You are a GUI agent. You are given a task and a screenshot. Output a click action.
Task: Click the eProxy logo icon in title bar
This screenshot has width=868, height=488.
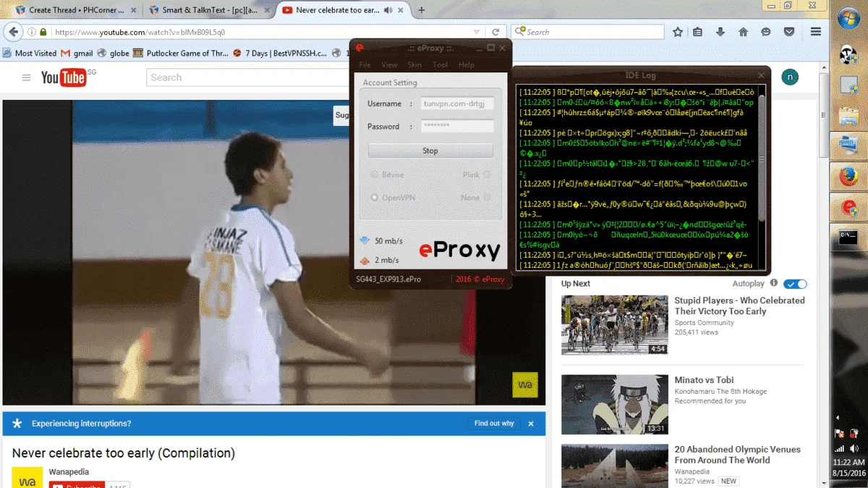coord(359,48)
